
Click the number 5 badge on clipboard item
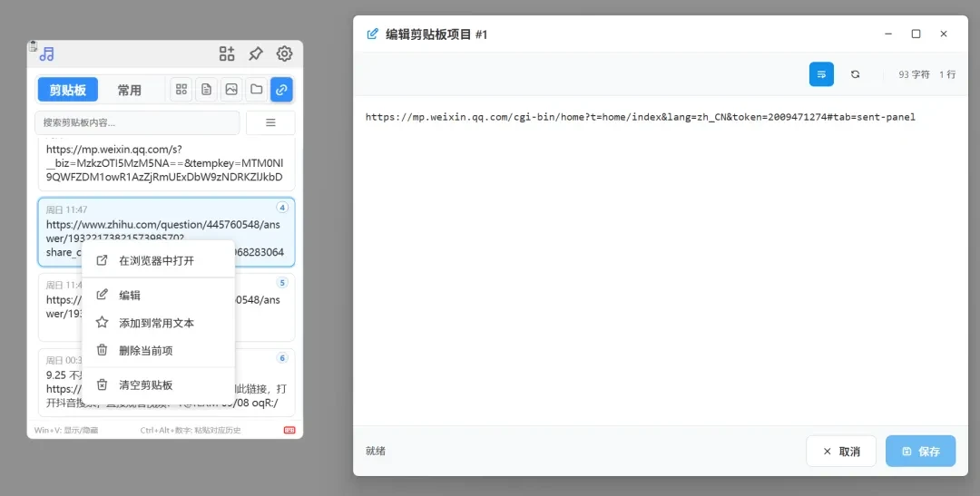point(282,283)
